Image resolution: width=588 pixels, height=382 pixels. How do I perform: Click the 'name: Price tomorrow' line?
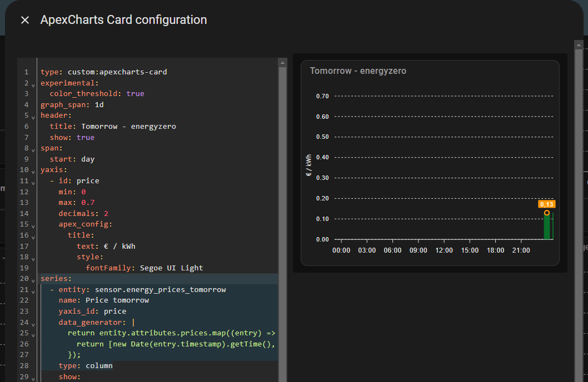(x=104, y=300)
